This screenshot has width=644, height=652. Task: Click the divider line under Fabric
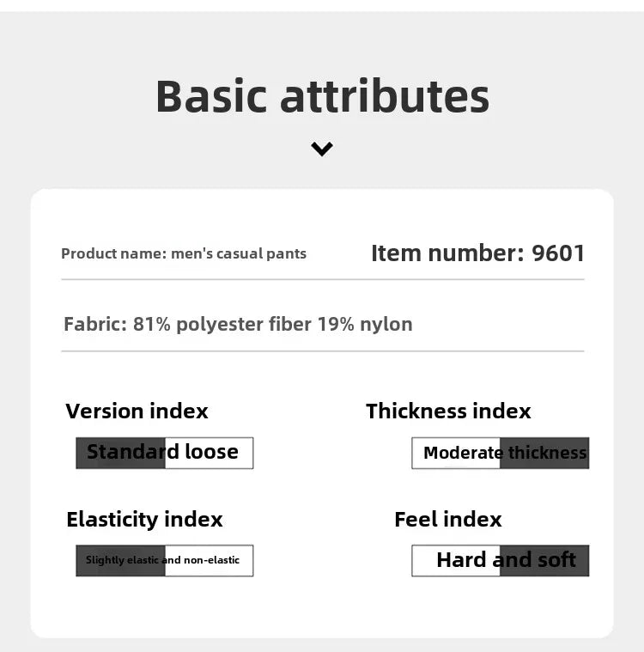323,351
